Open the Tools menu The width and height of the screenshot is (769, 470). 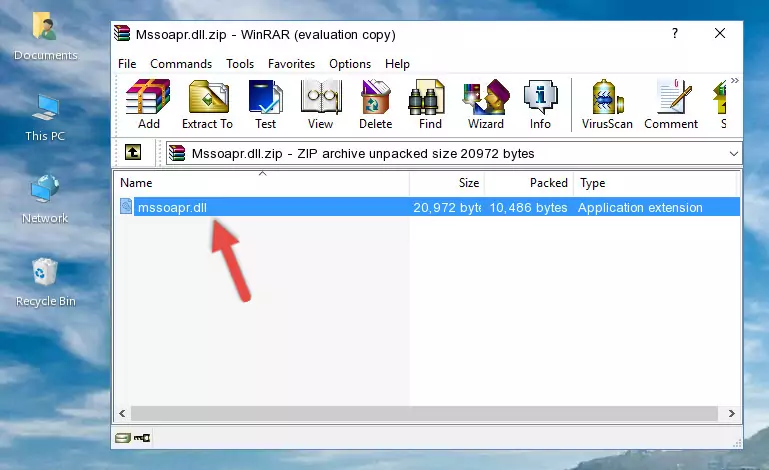coord(240,64)
